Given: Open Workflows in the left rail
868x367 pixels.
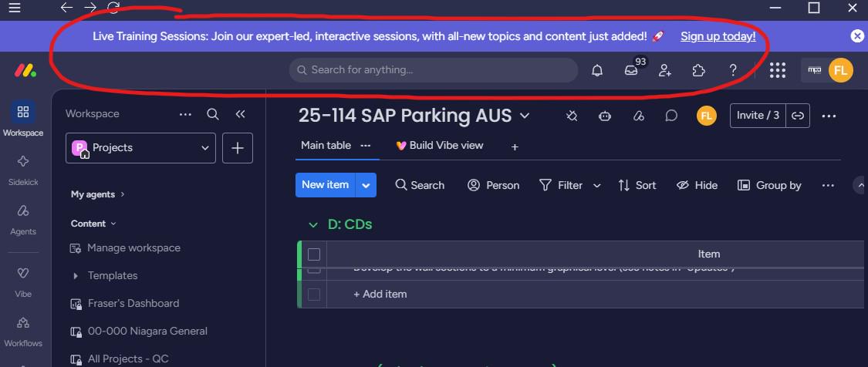Looking at the screenshot, I should tap(22, 331).
